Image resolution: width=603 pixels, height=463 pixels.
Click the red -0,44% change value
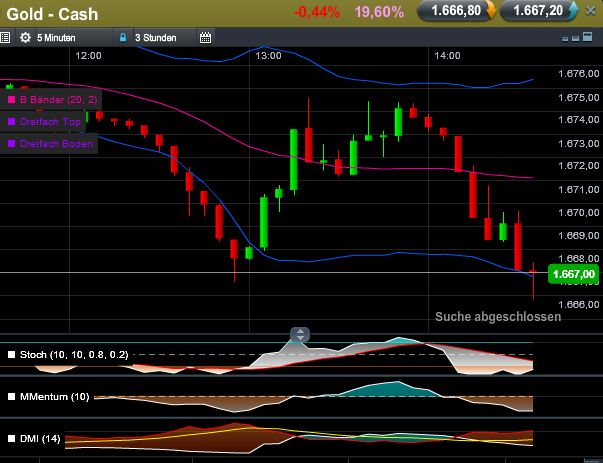pyautogui.click(x=317, y=12)
